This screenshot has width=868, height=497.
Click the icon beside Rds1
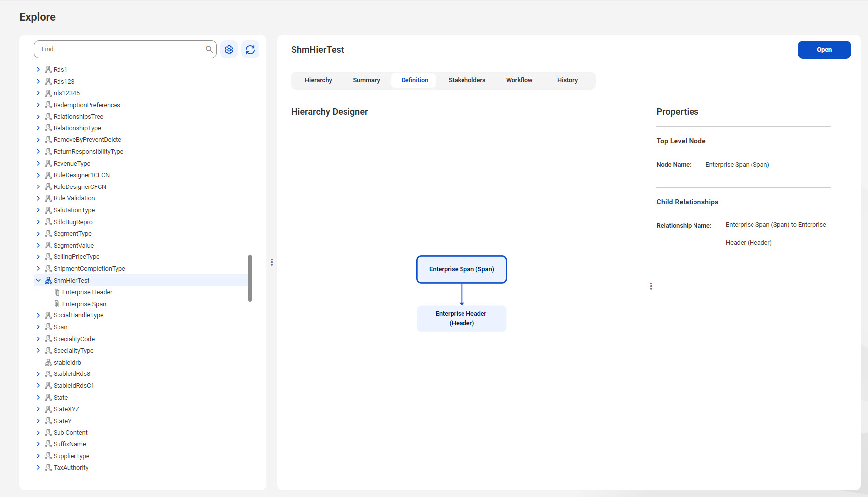coord(48,69)
